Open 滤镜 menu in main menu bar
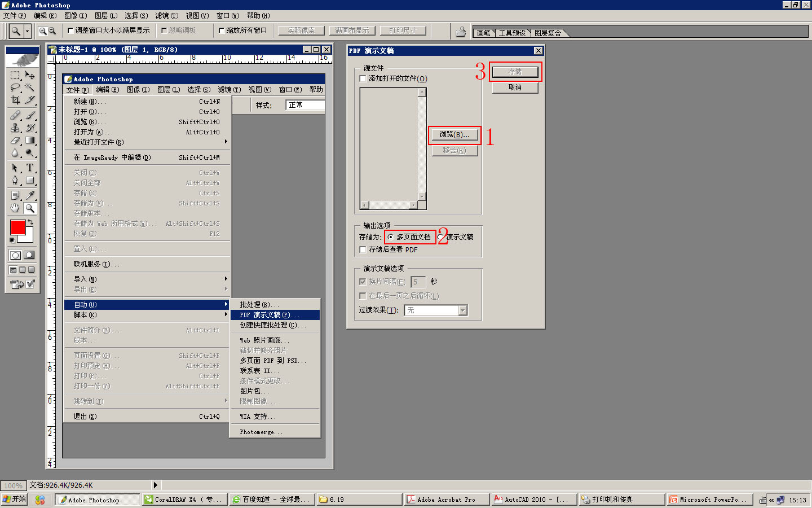This screenshot has width=812, height=508. (x=166, y=16)
